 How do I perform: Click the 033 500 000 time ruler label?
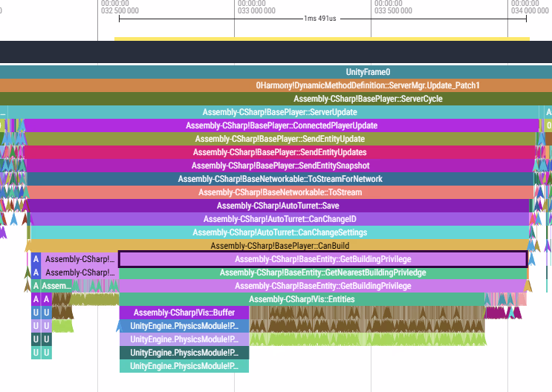tap(393, 7)
